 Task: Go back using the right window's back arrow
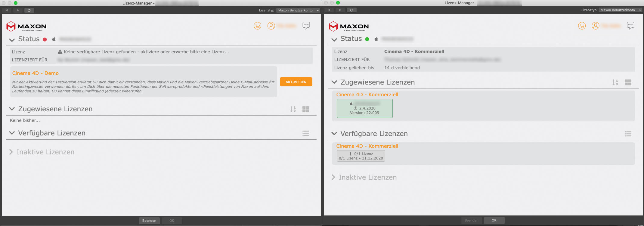(329, 10)
